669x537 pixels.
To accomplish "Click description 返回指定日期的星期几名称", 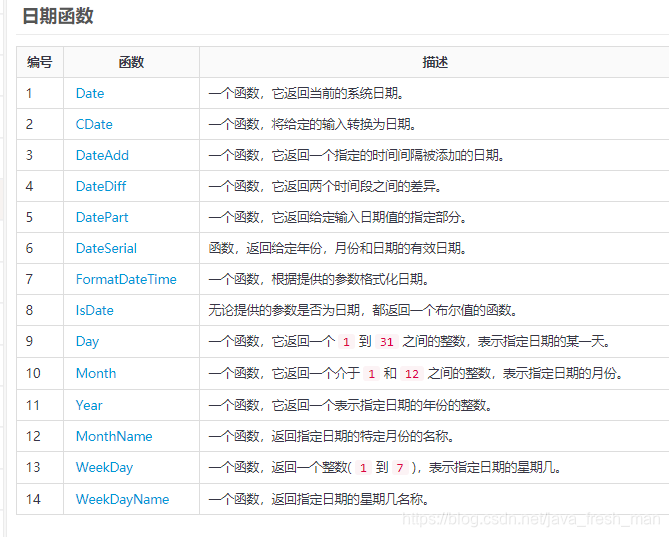I will [350, 499].
